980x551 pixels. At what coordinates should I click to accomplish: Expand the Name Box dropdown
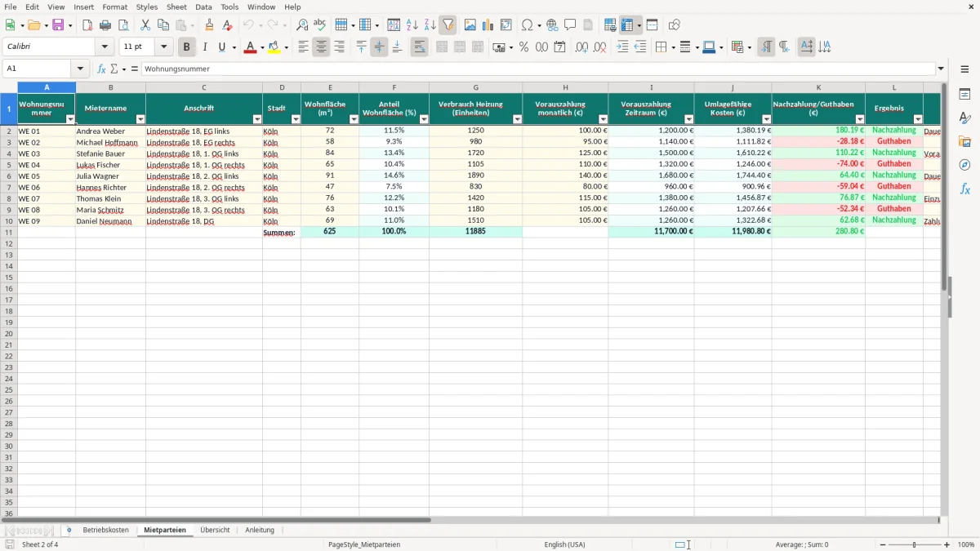coord(80,69)
